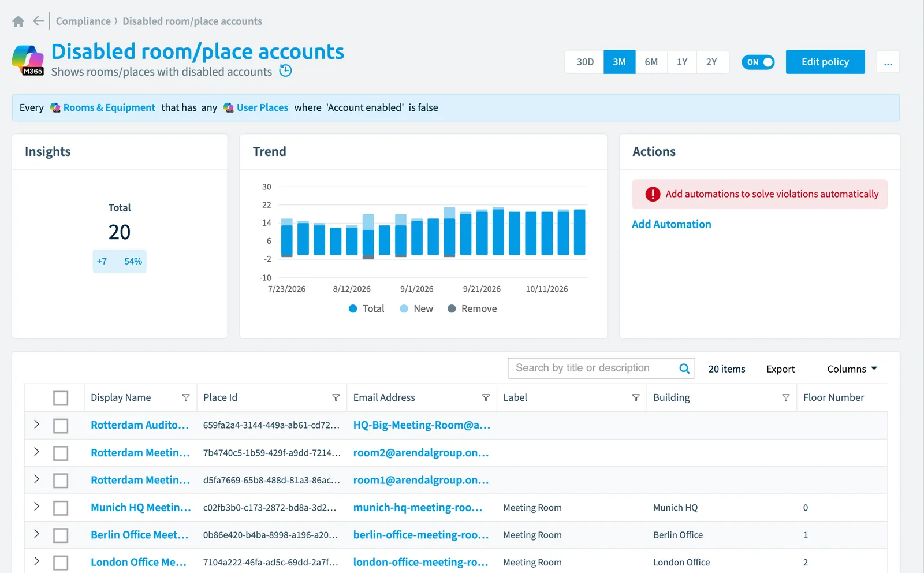Expand the Munich HQ Meetin... row
This screenshot has width=924, height=573.
[36, 507]
